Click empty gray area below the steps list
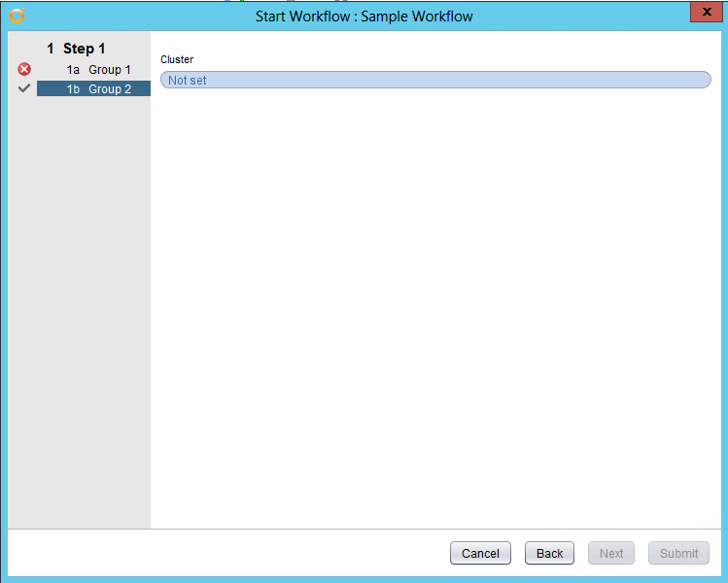 [79, 311]
